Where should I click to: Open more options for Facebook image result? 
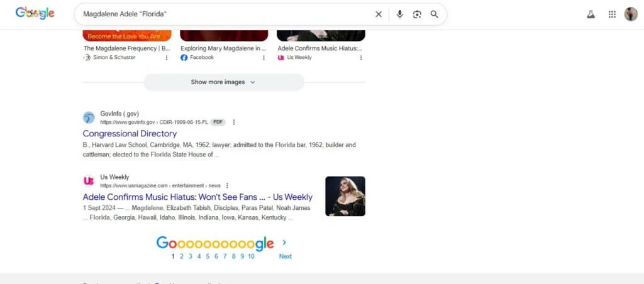[264, 57]
